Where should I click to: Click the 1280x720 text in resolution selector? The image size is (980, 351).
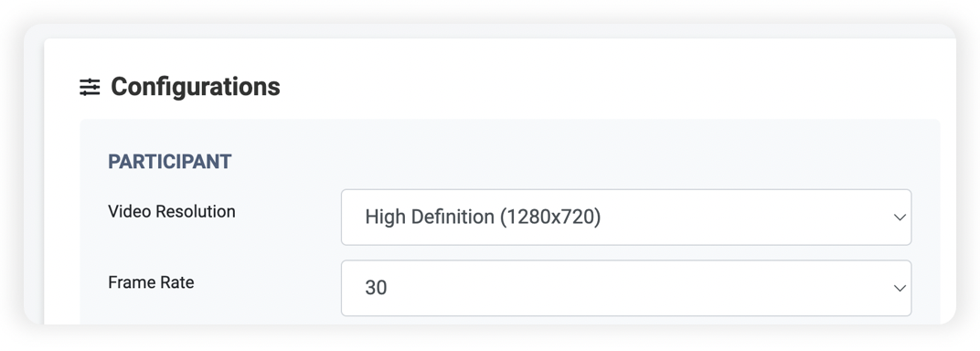pyautogui.click(x=550, y=218)
